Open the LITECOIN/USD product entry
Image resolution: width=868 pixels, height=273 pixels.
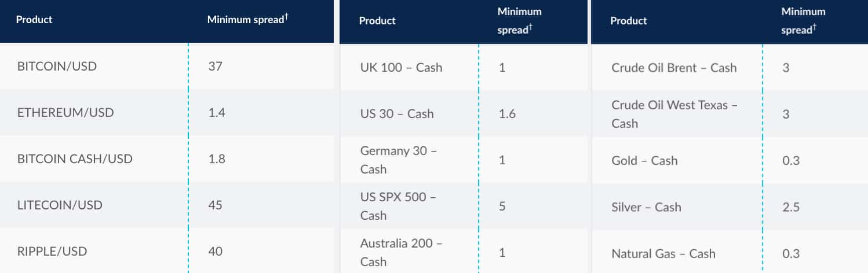60,205
